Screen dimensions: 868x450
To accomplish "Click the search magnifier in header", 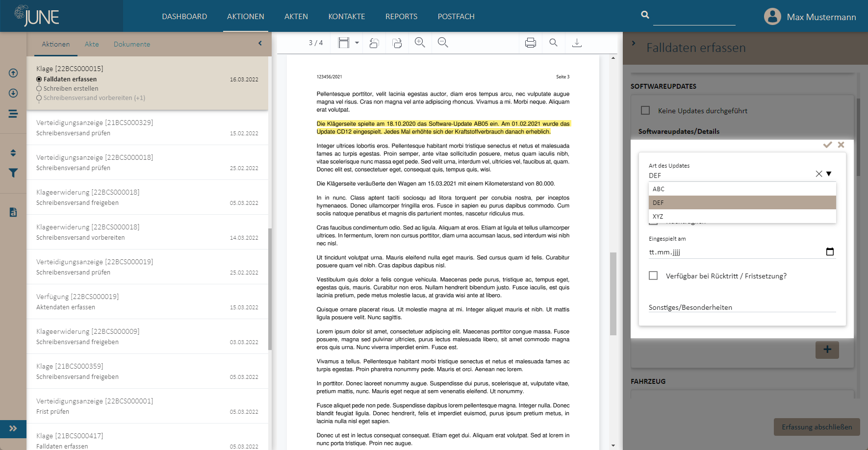I will point(645,15).
